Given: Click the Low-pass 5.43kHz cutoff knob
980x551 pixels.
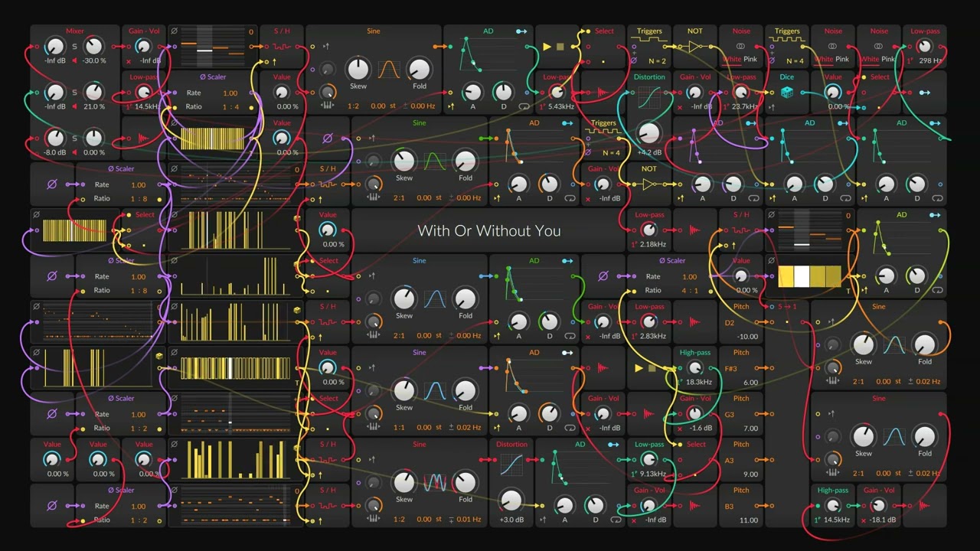Looking at the screenshot, I should point(557,93).
